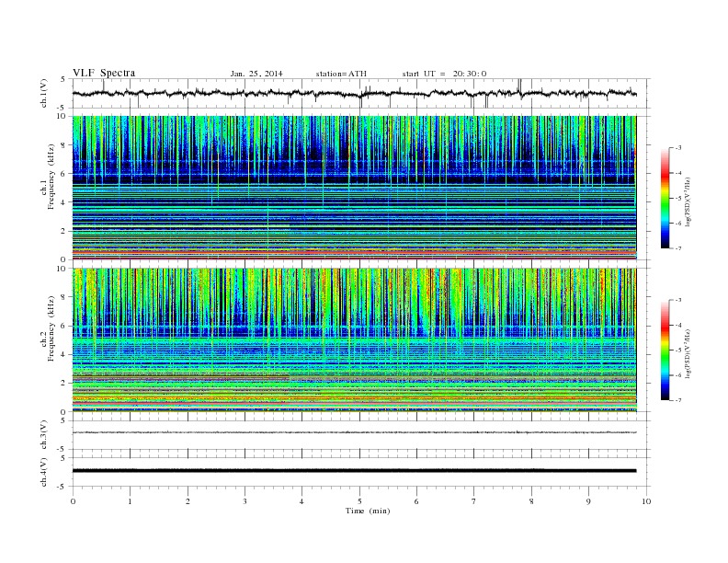Click the ch.3 voltage waveform trace

click(355, 432)
